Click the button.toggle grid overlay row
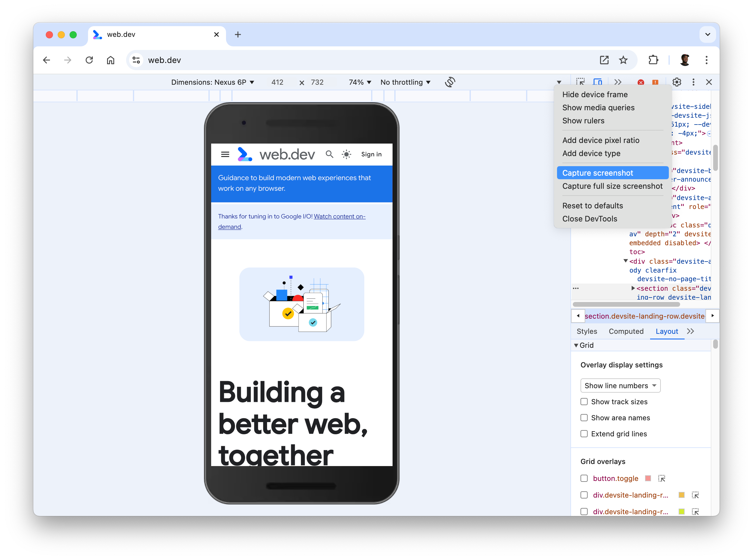 tap(585, 478)
